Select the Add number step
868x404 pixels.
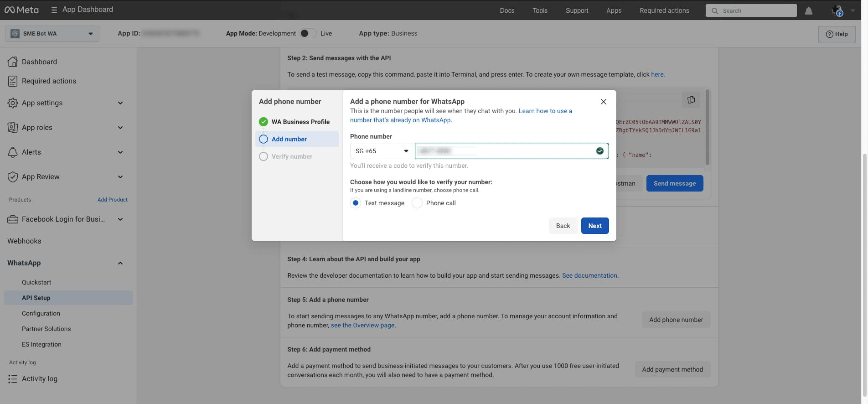[297, 139]
